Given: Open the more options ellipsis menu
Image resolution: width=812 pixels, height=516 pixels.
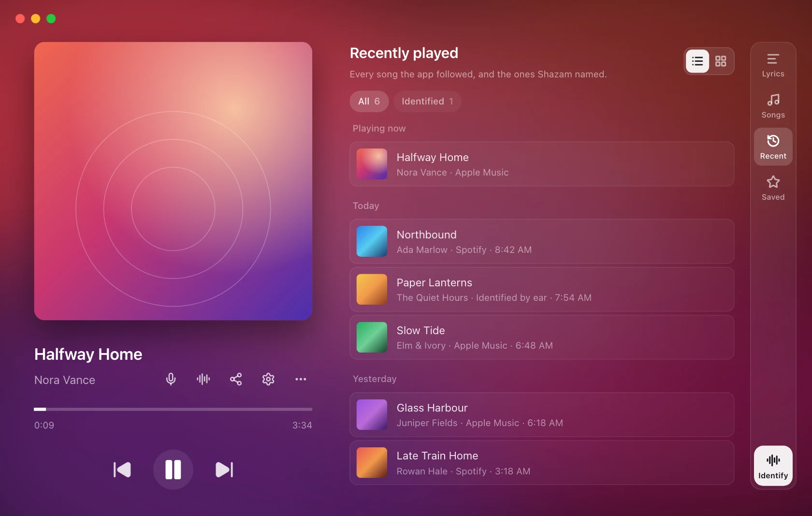Looking at the screenshot, I should click(x=301, y=379).
